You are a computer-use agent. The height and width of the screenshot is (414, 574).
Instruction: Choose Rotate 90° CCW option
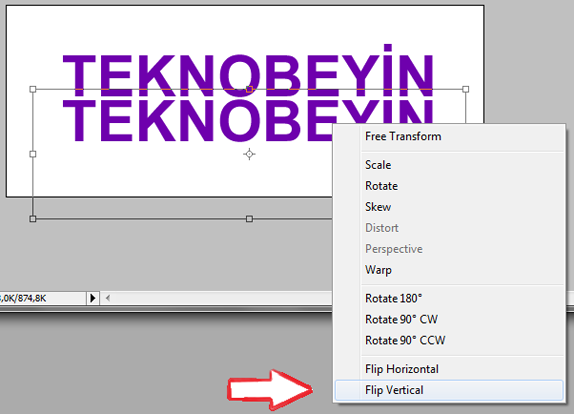(x=449, y=340)
